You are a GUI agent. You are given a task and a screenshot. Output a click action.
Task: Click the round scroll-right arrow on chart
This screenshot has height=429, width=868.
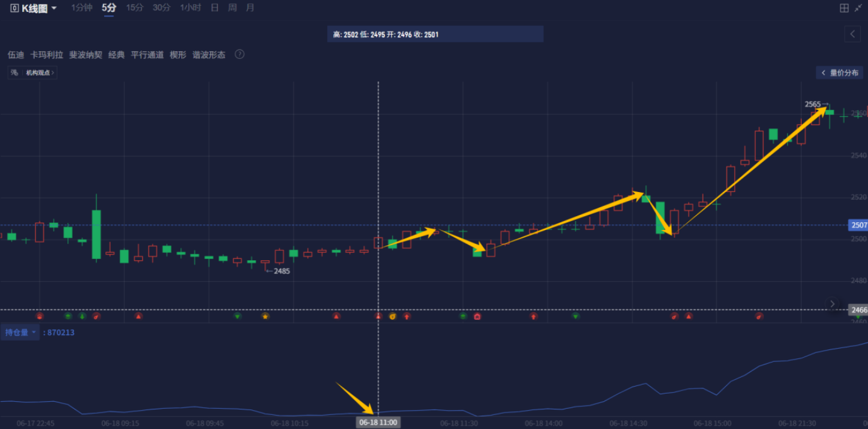coord(833,304)
